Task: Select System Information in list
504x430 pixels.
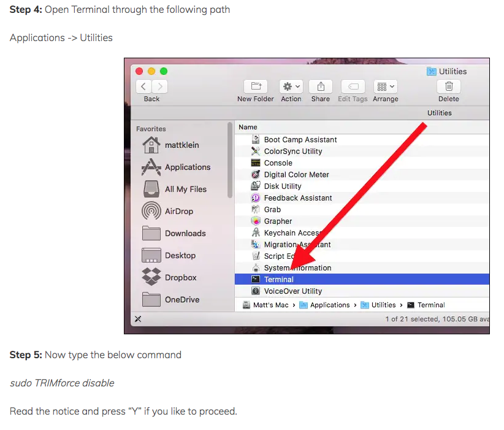Action: pos(362,267)
